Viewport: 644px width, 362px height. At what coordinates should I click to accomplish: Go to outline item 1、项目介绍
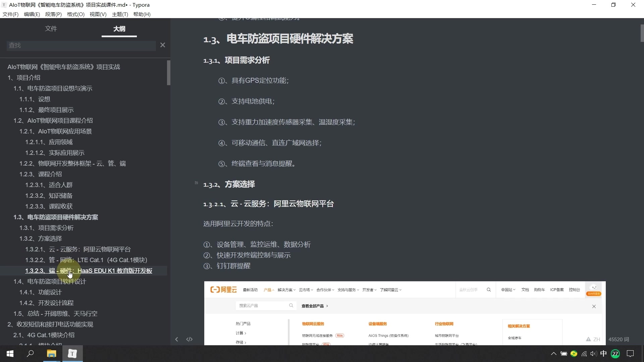(24, 78)
